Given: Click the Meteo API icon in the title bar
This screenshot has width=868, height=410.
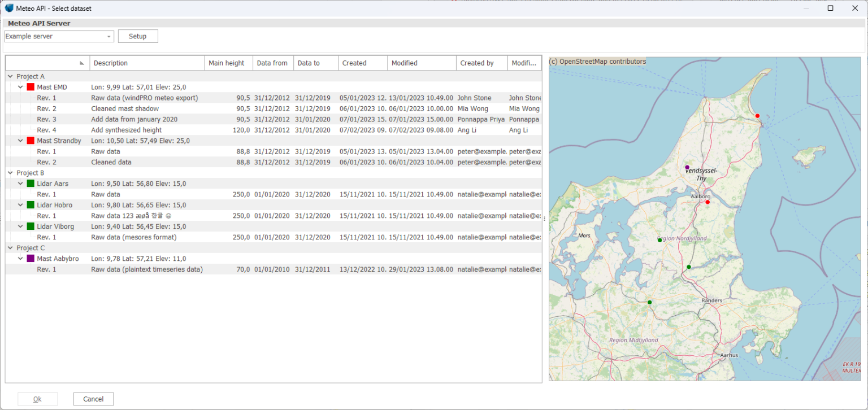Looking at the screenshot, I should point(8,8).
